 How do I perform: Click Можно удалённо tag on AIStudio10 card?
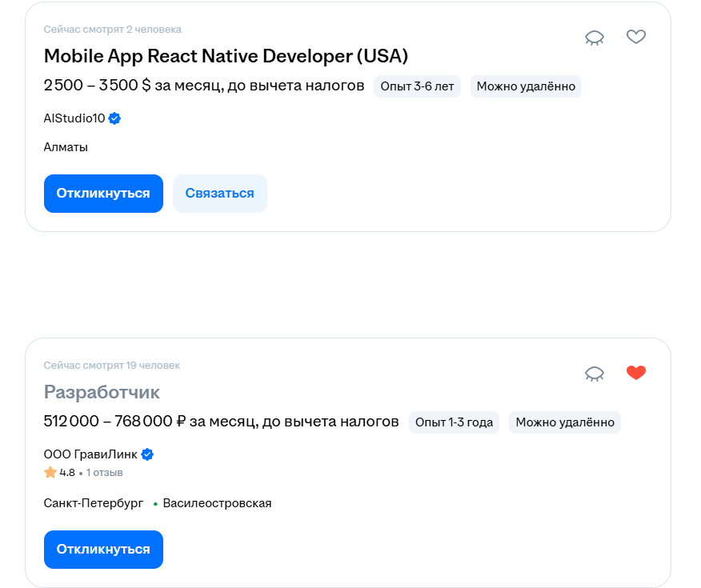coord(525,86)
